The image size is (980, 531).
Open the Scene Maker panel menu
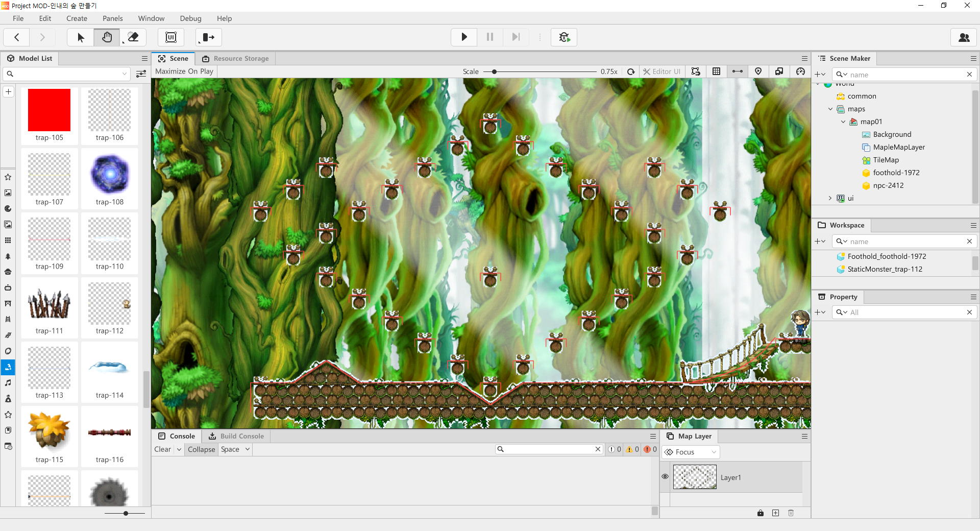(x=973, y=59)
